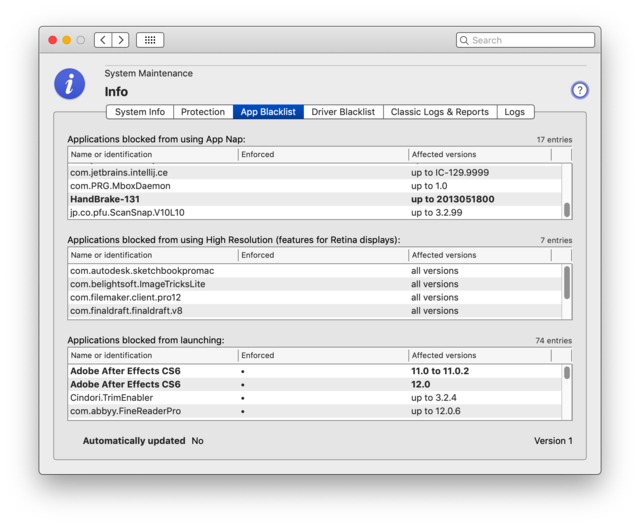The width and height of the screenshot is (640, 526).
Task: Go back with the left chevron button
Action: pos(103,40)
